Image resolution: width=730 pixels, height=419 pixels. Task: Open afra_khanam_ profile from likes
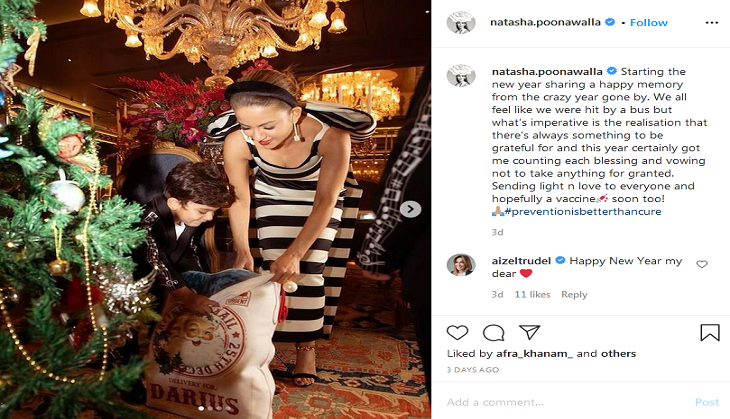click(x=534, y=354)
